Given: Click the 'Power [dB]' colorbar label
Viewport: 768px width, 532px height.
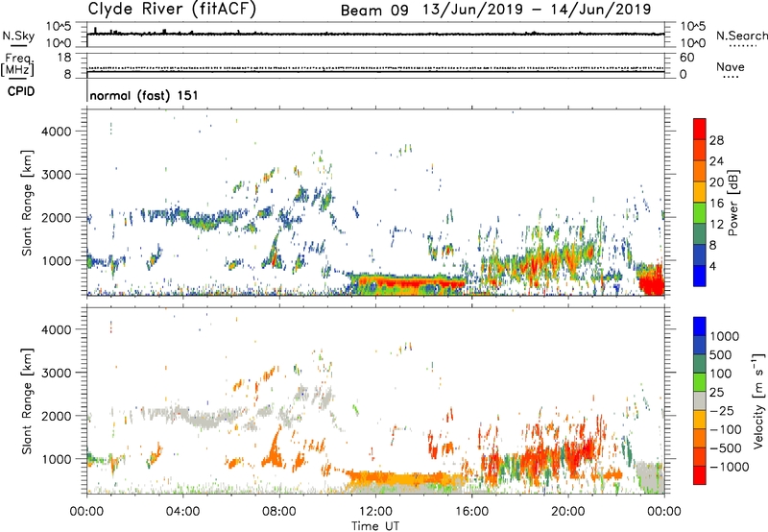Looking at the screenshot, I should tap(732, 203).
